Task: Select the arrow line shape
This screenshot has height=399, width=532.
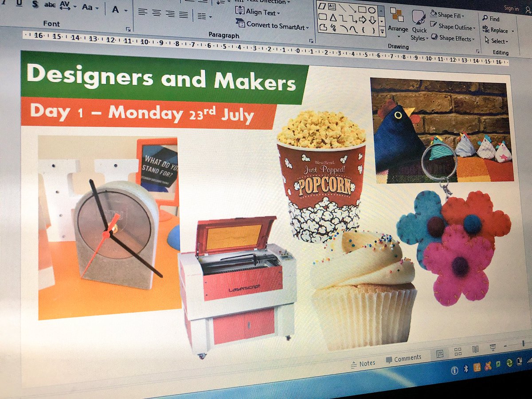Action: pos(352,8)
